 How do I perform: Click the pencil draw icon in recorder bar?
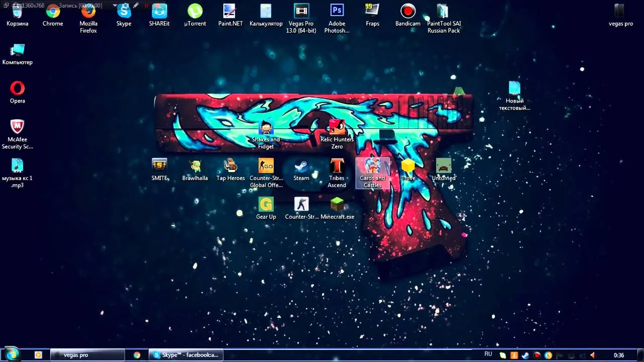[136, 6]
